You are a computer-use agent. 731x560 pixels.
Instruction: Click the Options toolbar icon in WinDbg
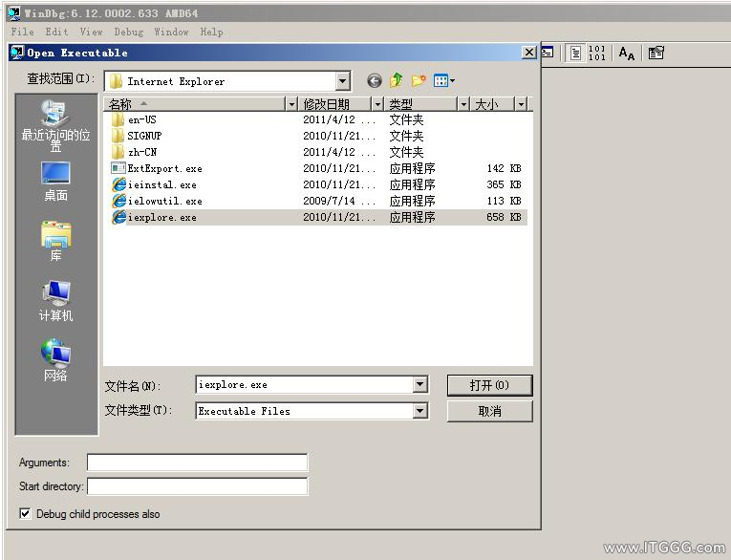(656, 53)
